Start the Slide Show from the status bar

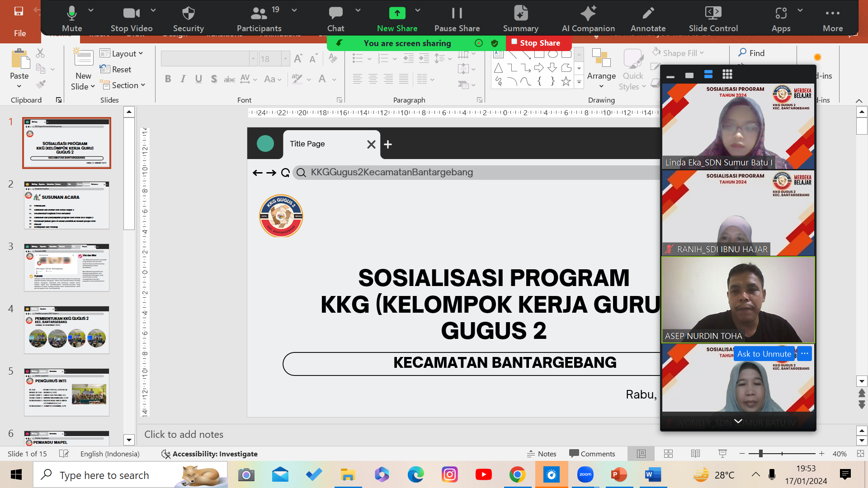point(722,454)
